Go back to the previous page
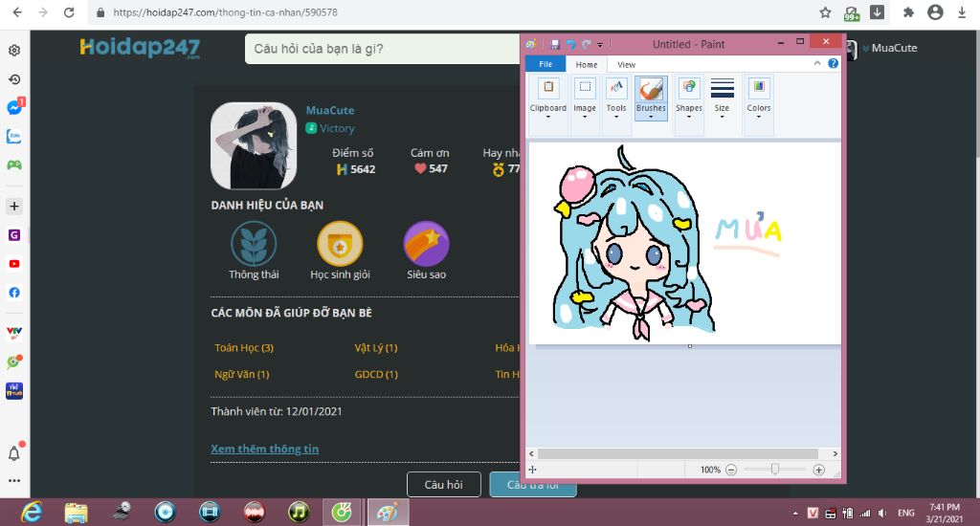The image size is (980, 526). tap(17, 12)
